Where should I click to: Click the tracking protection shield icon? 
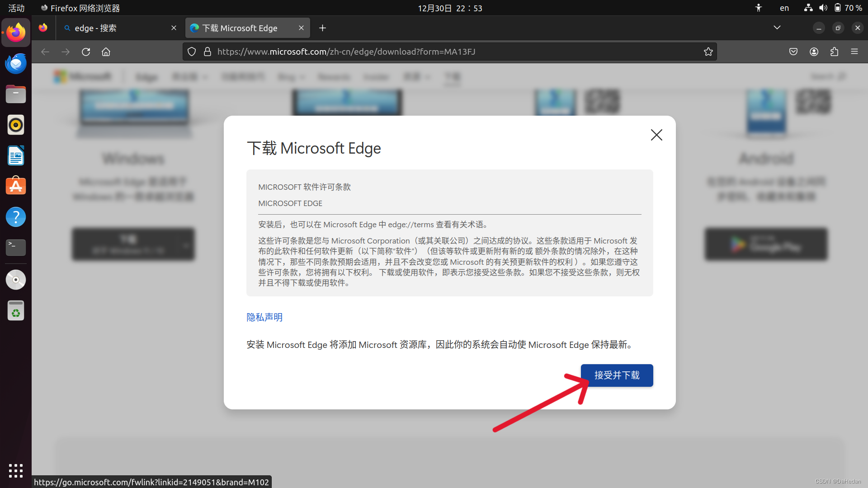coord(192,52)
